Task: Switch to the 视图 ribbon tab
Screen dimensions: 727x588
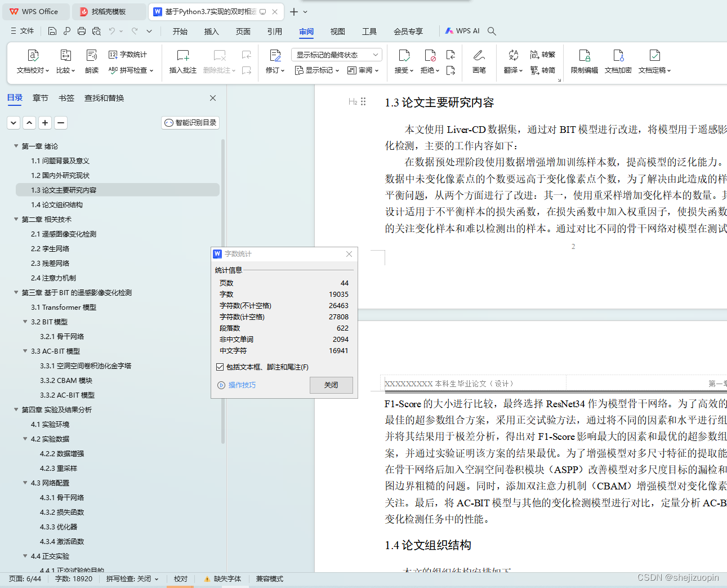Action: 337,32
